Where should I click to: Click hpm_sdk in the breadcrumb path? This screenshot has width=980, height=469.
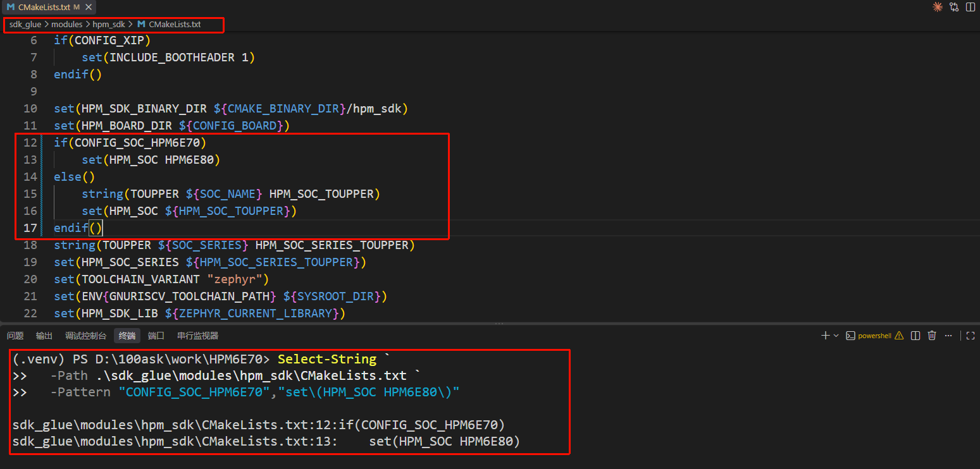pyautogui.click(x=109, y=25)
